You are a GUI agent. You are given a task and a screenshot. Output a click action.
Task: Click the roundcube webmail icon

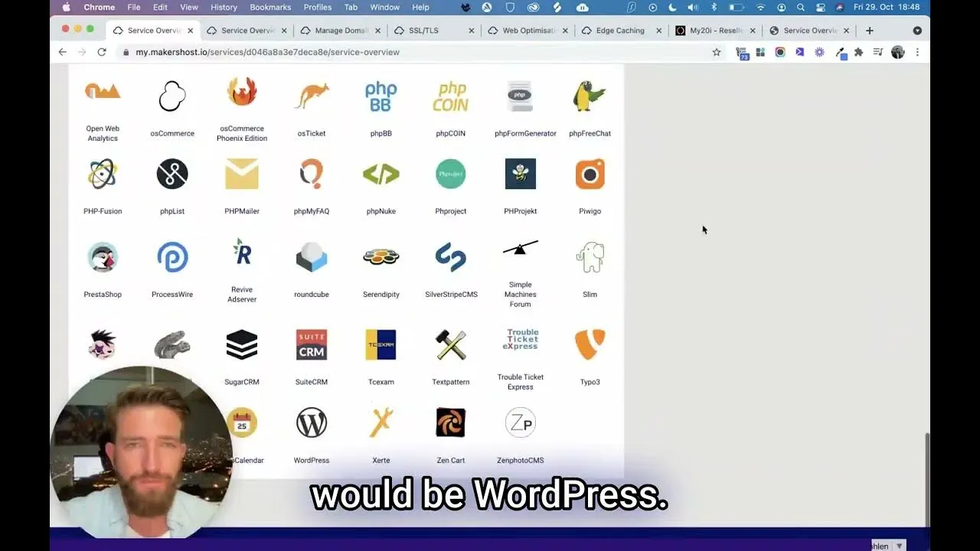tap(312, 258)
